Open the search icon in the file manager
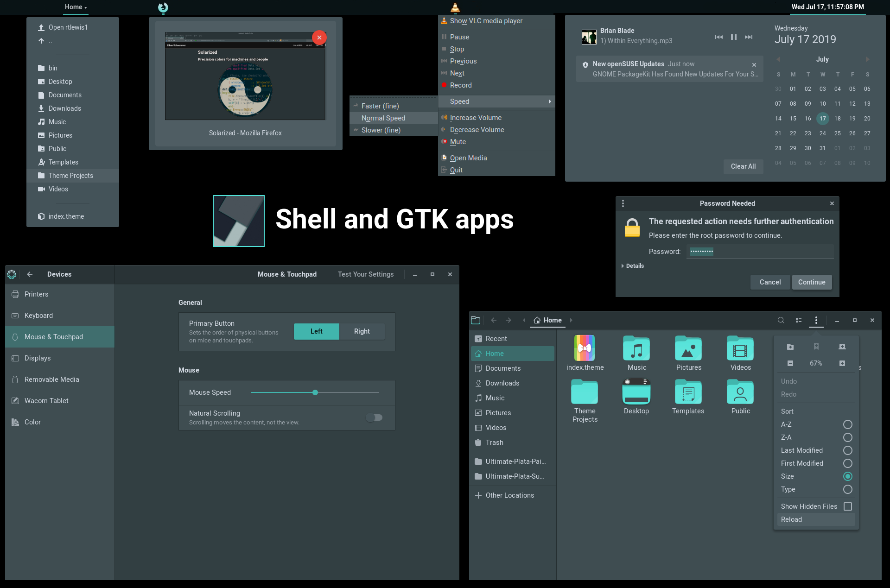 click(781, 320)
